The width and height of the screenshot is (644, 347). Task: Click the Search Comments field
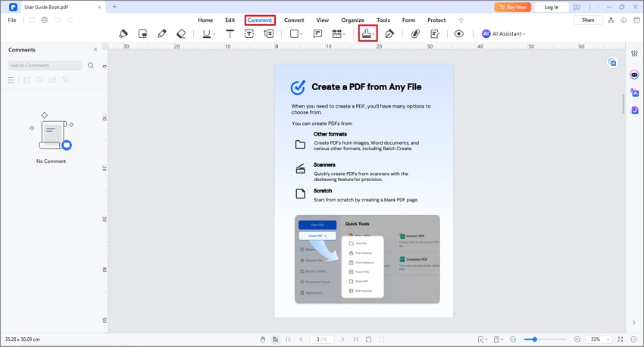click(x=45, y=65)
